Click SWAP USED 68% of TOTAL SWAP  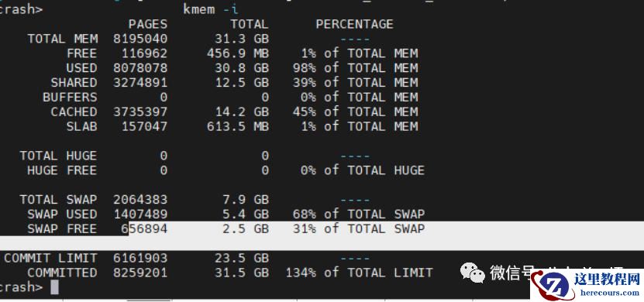pos(359,214)
